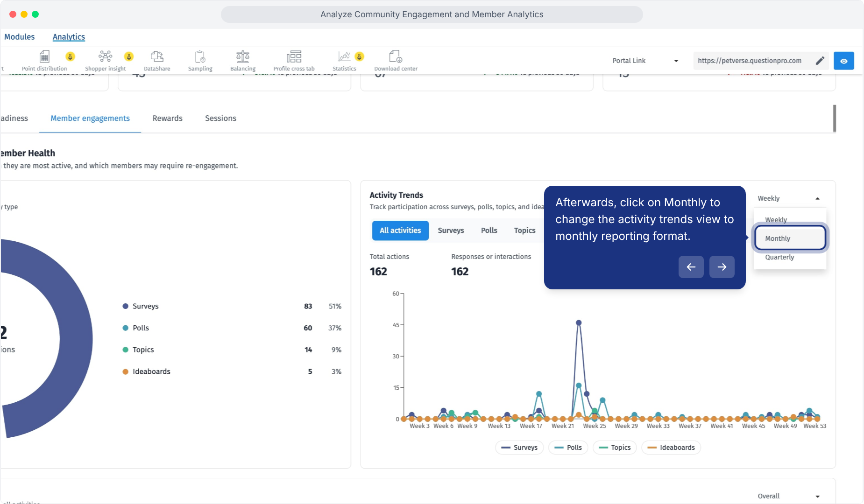Open the Shopper insight icon

click(105, 56)
